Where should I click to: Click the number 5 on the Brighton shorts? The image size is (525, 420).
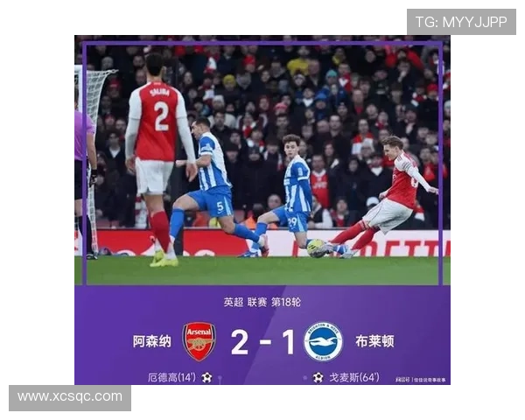220,206
